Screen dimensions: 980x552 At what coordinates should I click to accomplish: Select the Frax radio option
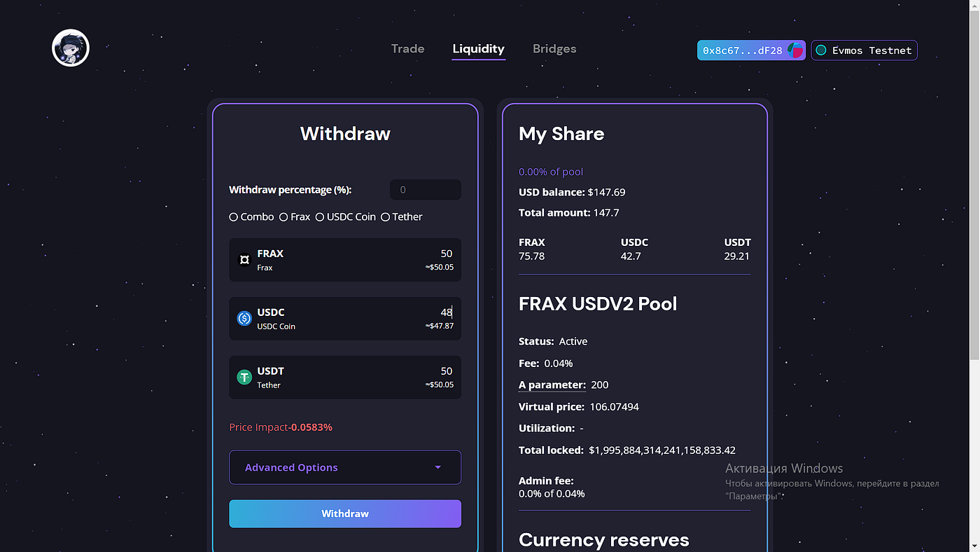[283, 217]
